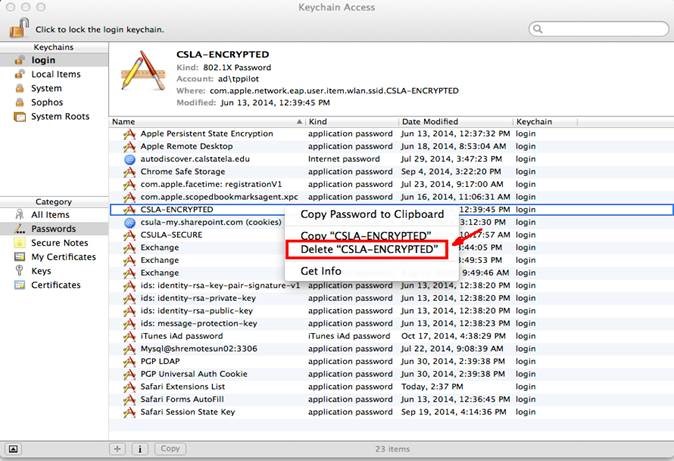Select PGP Universal Auth Cookie entry
The height and width of the screenshot is (461, 674).
point(391,374)
